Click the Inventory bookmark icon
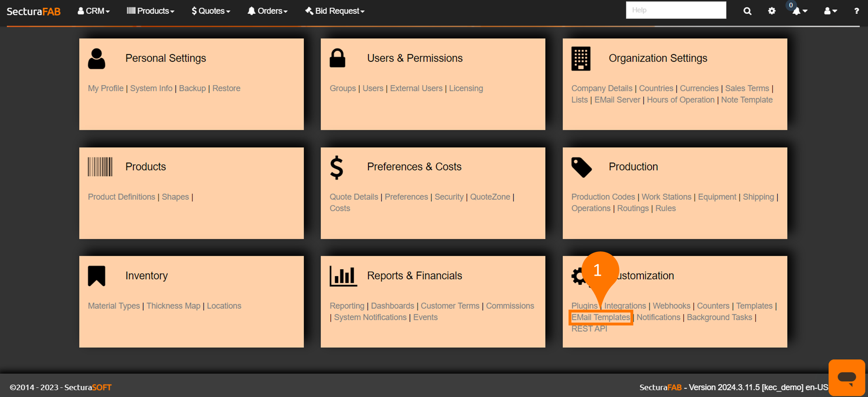Image resolution: width=868 pixels, height=397 pixels. tap(97, 276)
